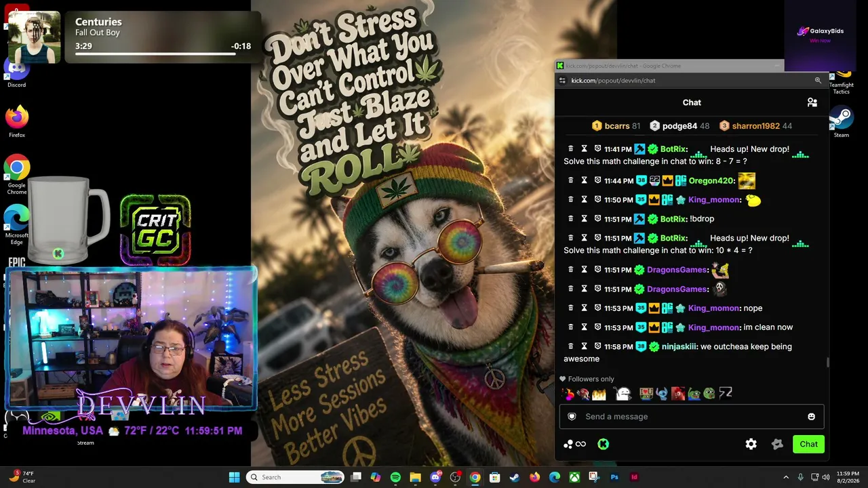Delete the 'im clean now' message
Viewport: 868px width, 488px height.
click(570, 327)
